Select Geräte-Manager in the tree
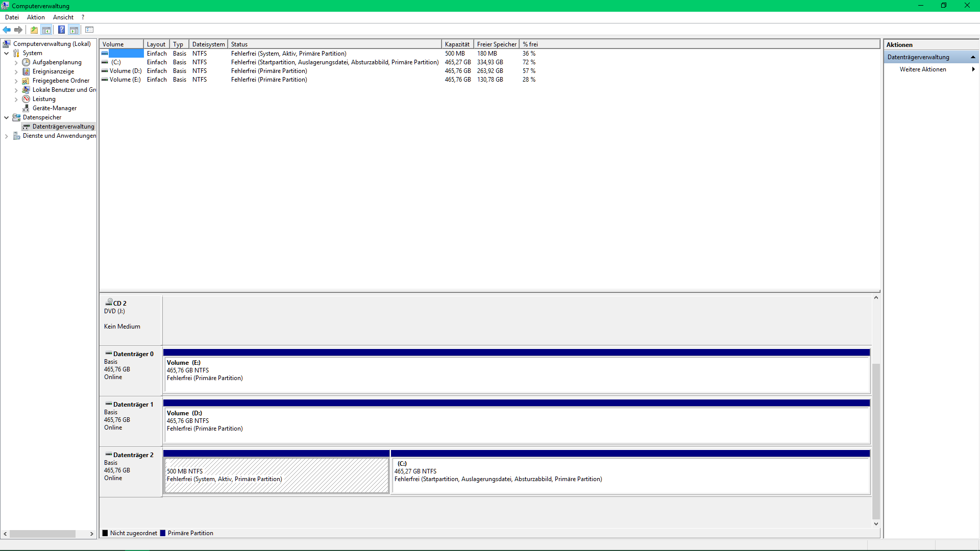This screenshot has height=551, width=980. tap(54, 108)
